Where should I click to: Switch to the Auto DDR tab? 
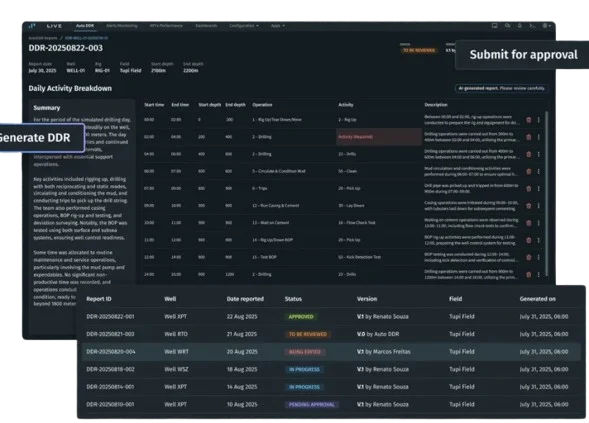[85, 26]
